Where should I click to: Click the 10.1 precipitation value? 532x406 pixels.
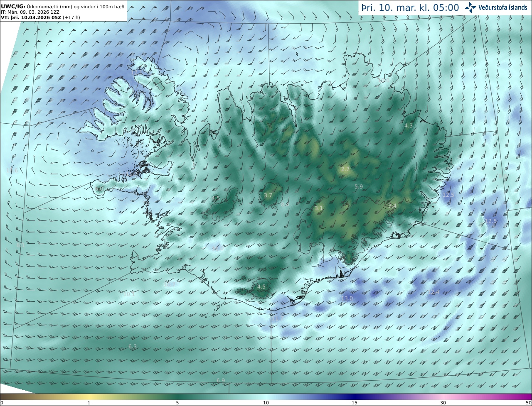[x=129, y=294]
